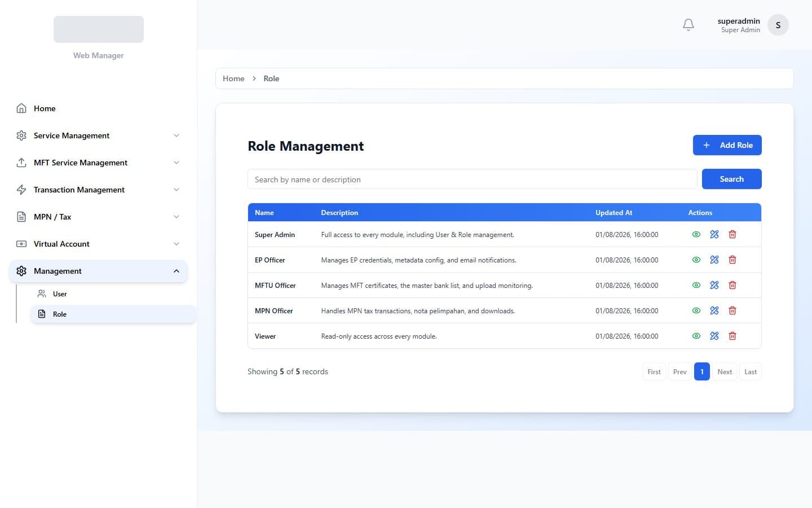Screen dimensions: 812x508
Task: Delete the Super Admin role
Action: [732, 234]
